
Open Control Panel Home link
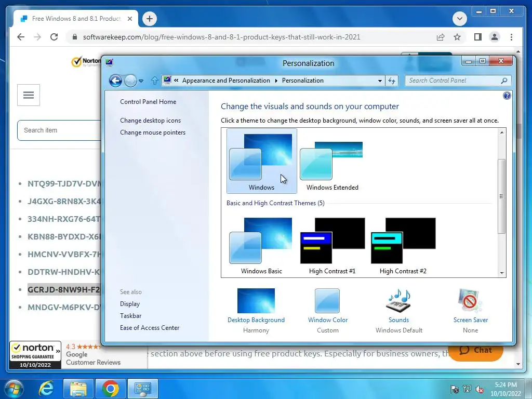coord(148,102)
